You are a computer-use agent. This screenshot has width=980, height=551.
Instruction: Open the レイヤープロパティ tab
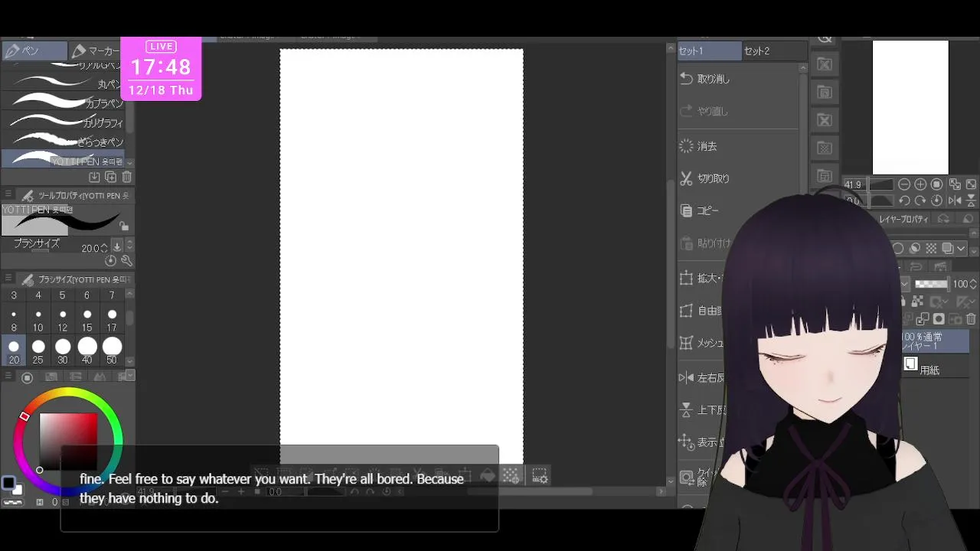point(903,219)
